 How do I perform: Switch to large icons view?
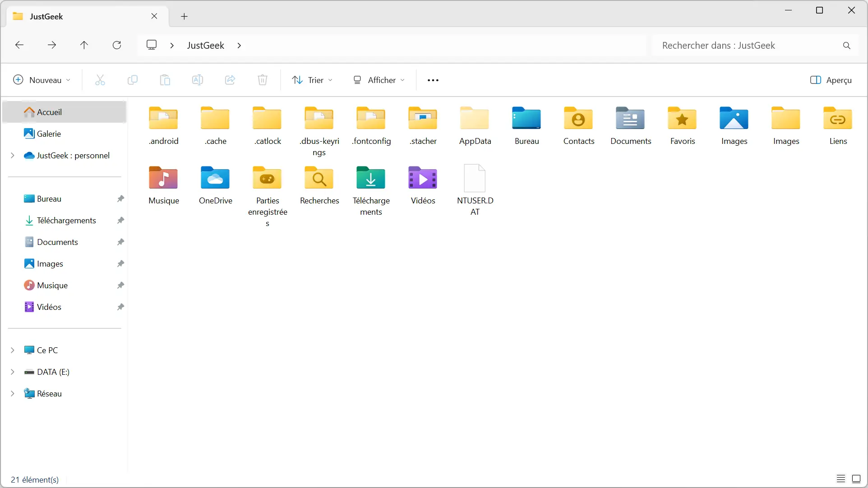pos(856,479)
